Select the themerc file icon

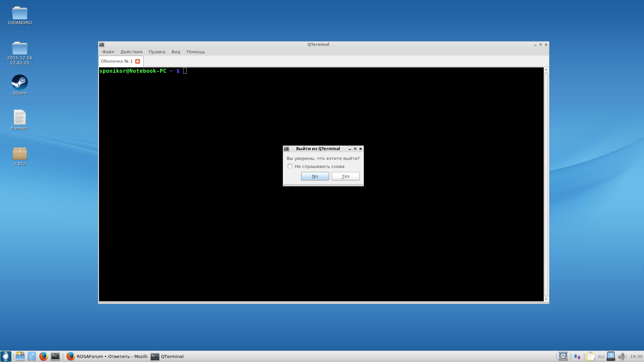point(20,118)
